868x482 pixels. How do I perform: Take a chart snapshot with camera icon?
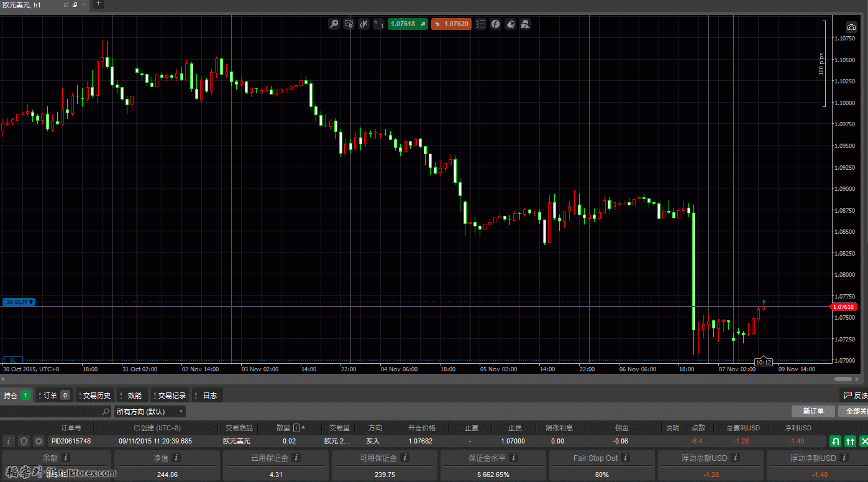(x=852, y=27)
